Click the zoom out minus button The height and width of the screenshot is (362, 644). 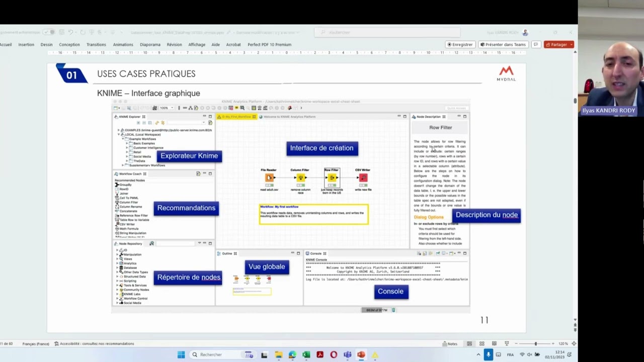point(516,344)
